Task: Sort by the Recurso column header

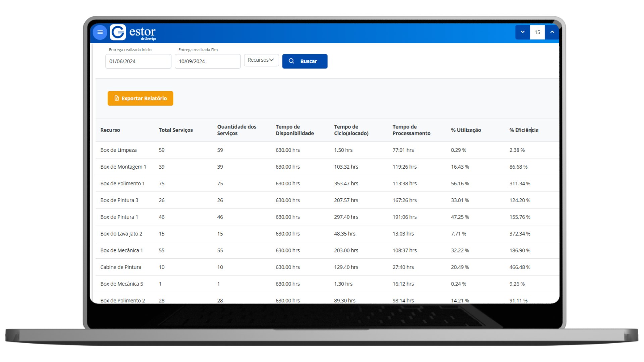Action: coord(110,130)
